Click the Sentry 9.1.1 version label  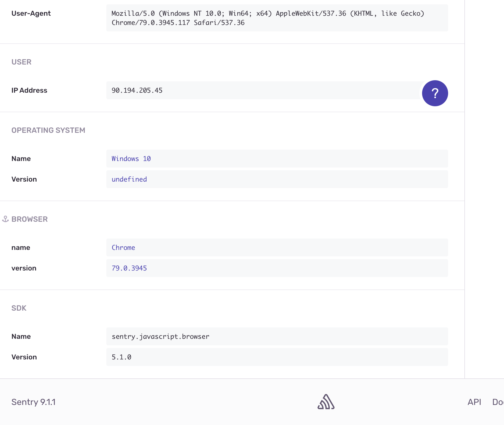point(33,402)
